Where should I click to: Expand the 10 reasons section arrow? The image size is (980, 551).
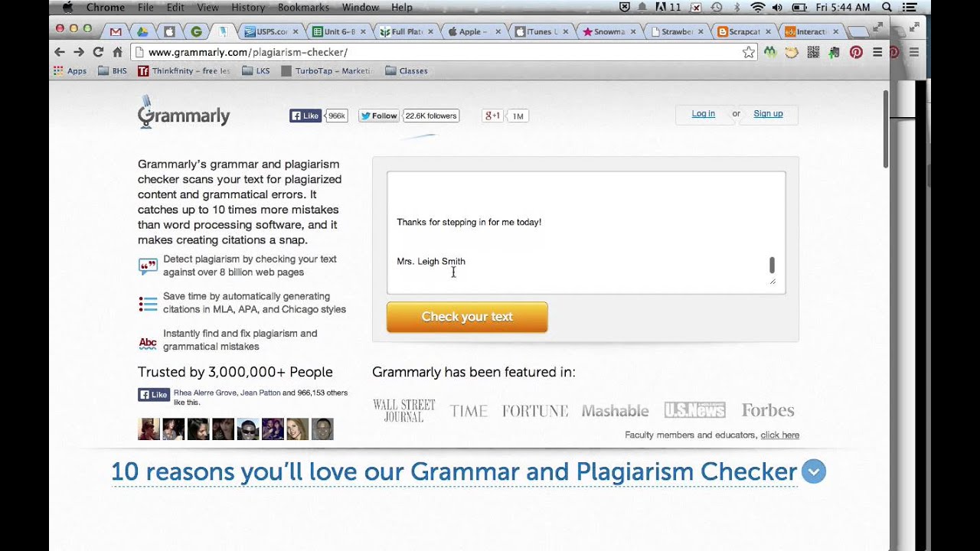tap(814, 471)
